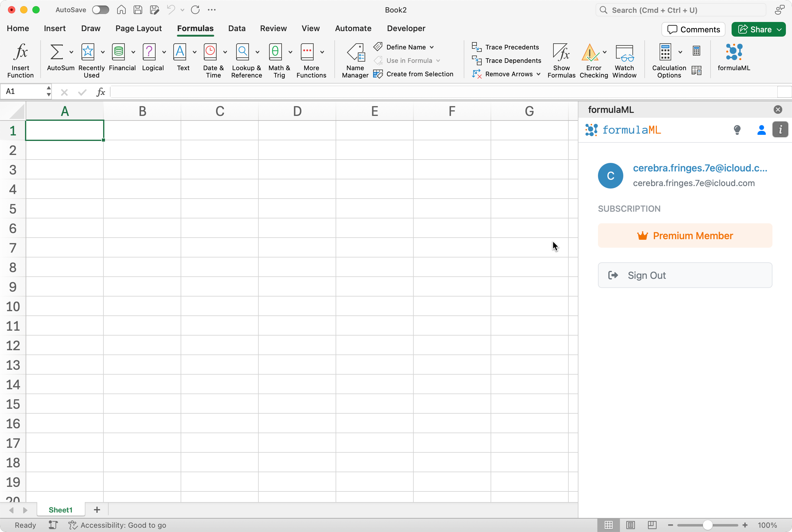792x532 pixels.
Task: Click the Redo icon in title bar
Action: pyautogui.click(x=195, y=10)
